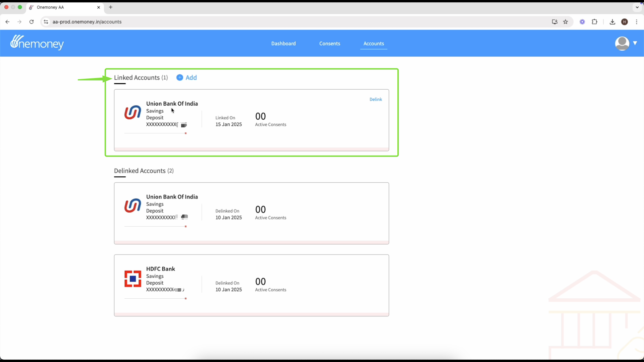Open the Chrome three-dot menu
644x362 pixels.
click(x=637, y=22)
